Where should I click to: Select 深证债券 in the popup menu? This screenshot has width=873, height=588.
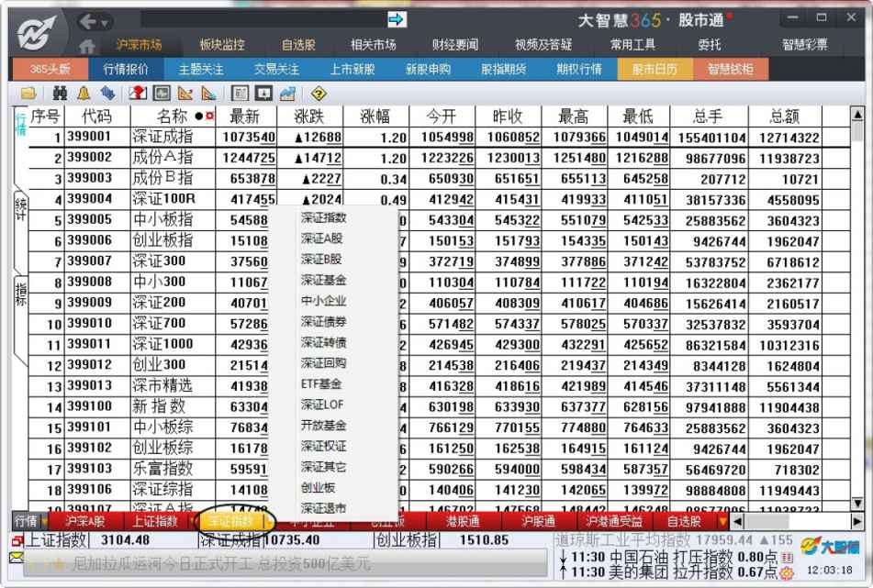tap(323, 322)
